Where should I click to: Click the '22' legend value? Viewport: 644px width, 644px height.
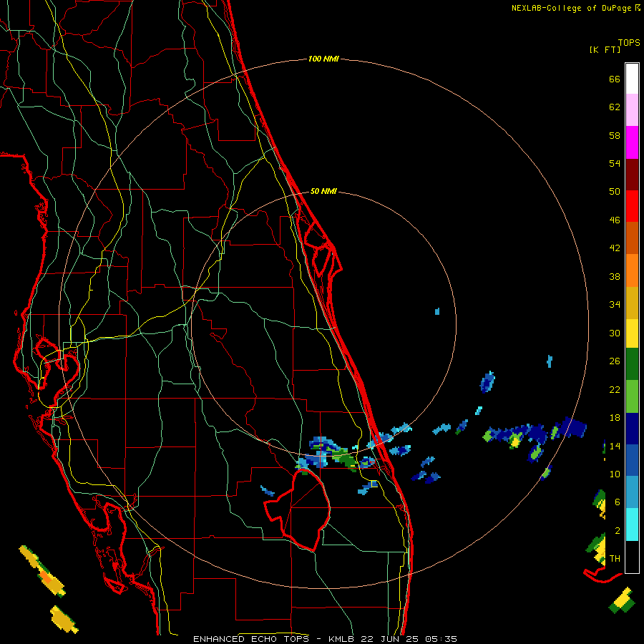pyautogui.click(x=615, y=389)
